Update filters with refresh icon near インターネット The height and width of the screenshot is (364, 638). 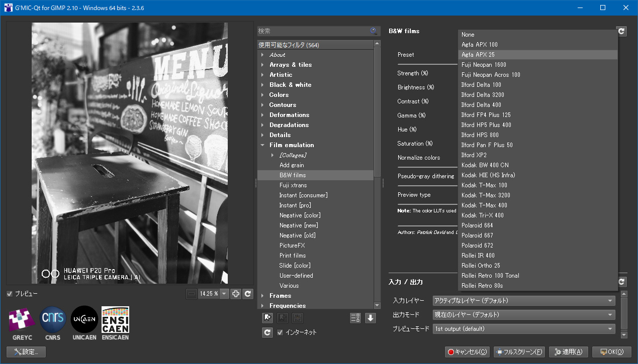click(x=268, y=332)
